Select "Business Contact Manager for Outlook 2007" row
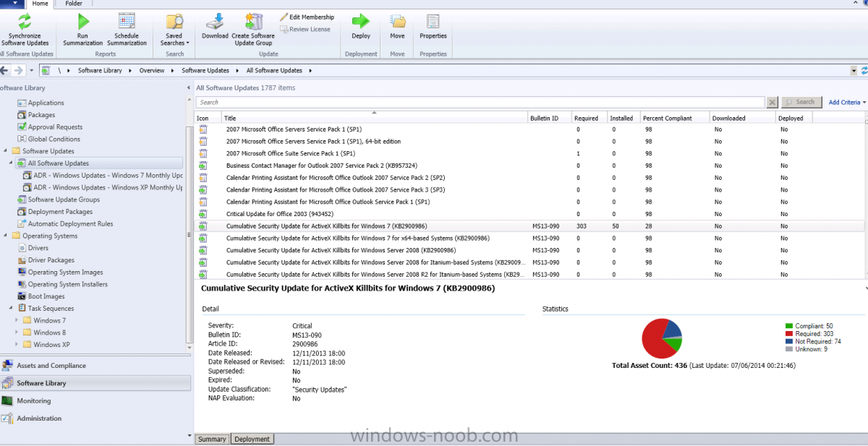Screen dimensions: 868x446 click(x=529, y=166)
